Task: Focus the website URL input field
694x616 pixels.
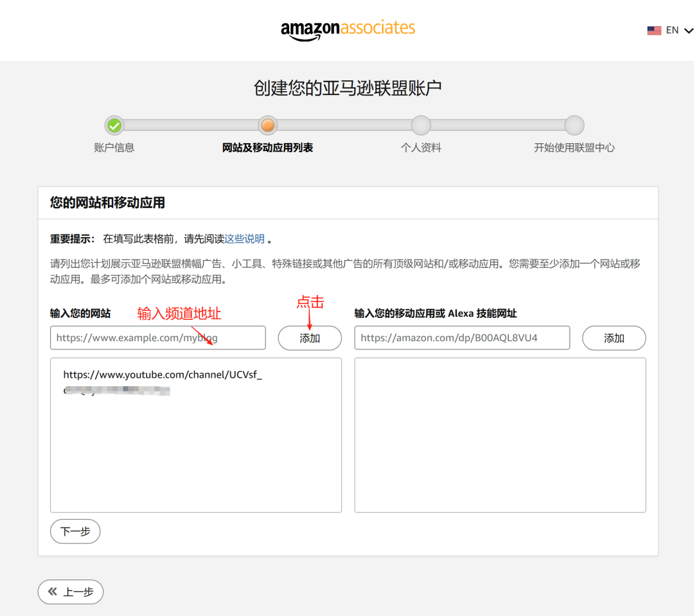Action: click(x=158, y=338)
